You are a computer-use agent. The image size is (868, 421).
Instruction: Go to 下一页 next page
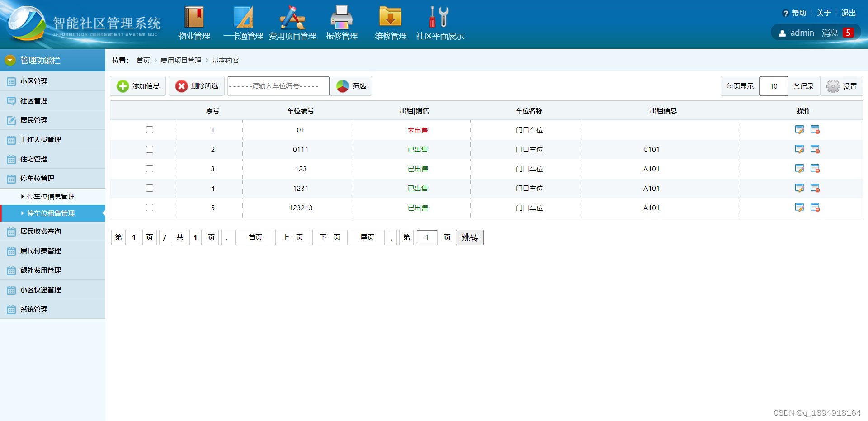330,237
